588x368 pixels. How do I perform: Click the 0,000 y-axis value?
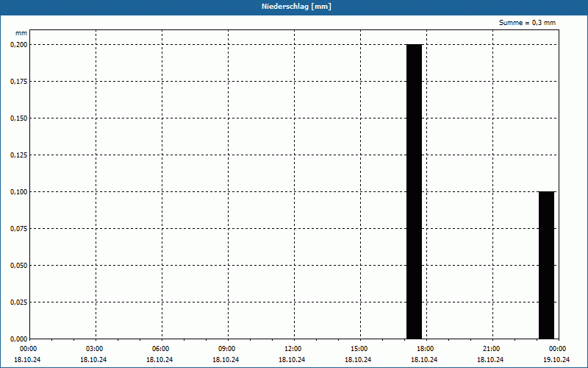(19, 339)
